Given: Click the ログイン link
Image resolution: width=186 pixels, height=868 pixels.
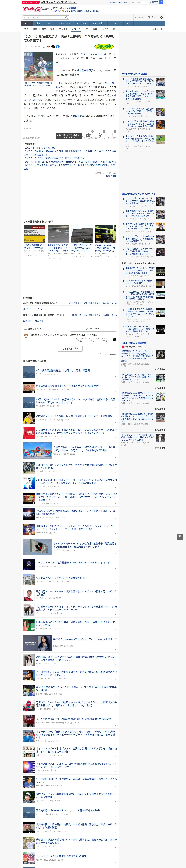Looking at the screenshot, I should click(57, 11).
